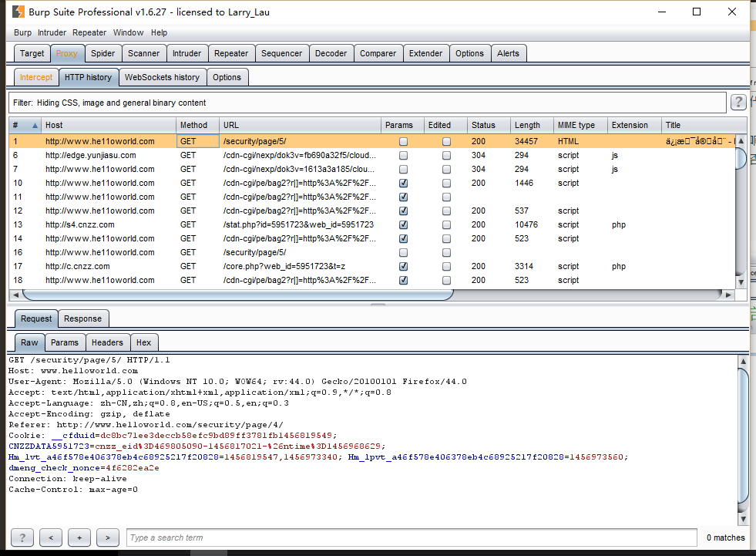This screenshot has height=556, width=756.
Task: Open the Repeater menu in menu bar
Action: tap(89, 32)
